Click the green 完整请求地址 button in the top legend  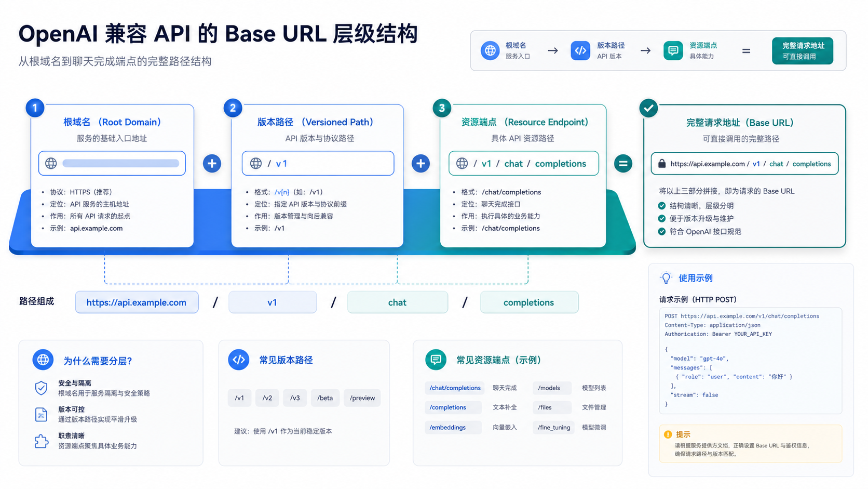pyautogui.click(x=802, y=51)
